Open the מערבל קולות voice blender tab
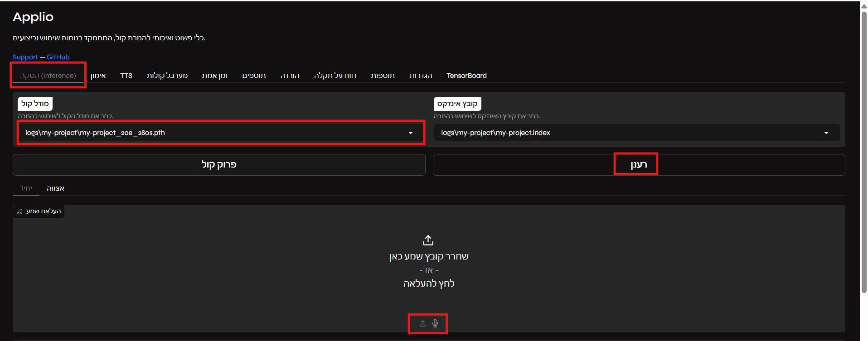The height and width of the screenshot is (341, 868). 167,76
